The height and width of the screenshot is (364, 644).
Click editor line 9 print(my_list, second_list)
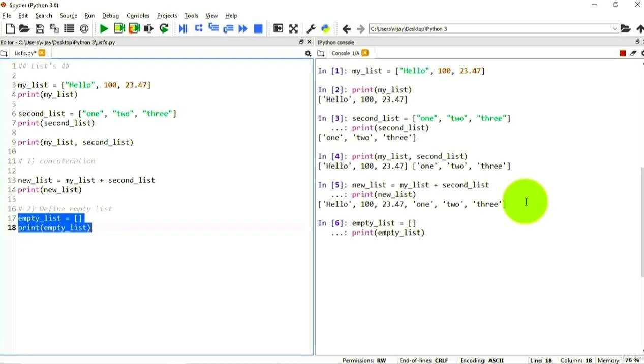click(76, 142)
